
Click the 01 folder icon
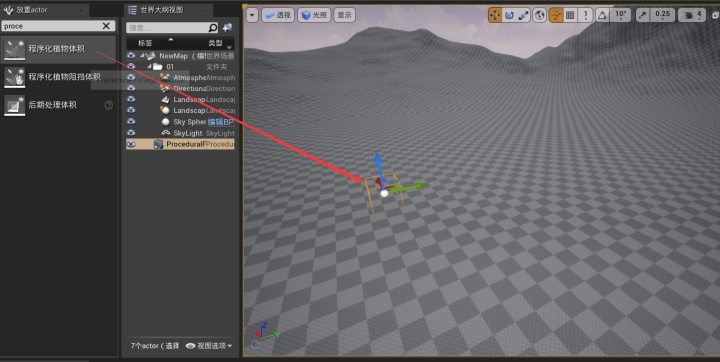coord(158,67)
